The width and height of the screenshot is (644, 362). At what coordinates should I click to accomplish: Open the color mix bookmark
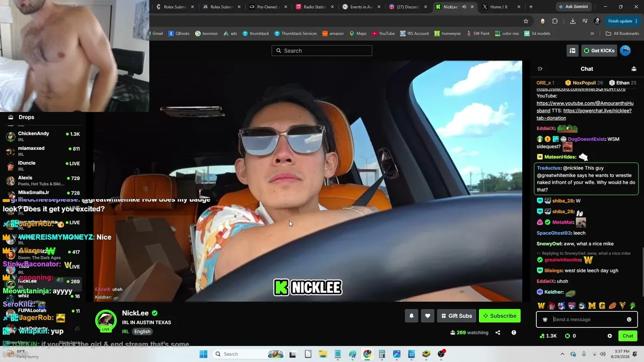click(x=507, y=34)
